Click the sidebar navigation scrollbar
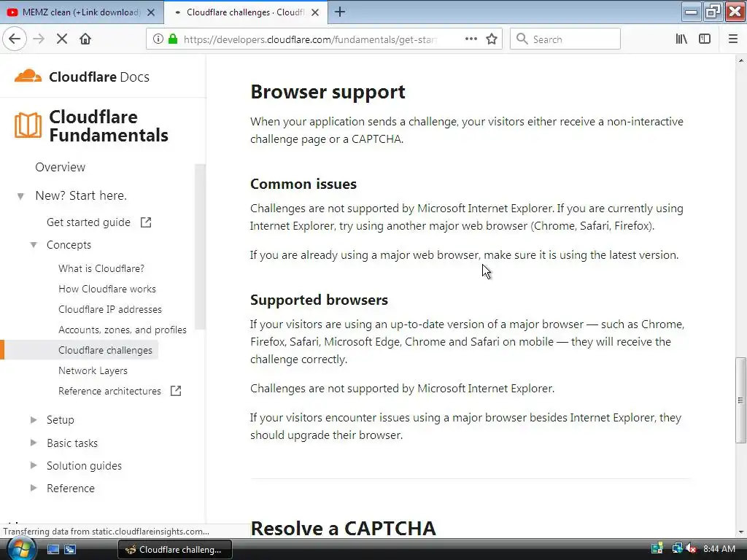This screenshot has width=747, height=560. tap(200, 246)
